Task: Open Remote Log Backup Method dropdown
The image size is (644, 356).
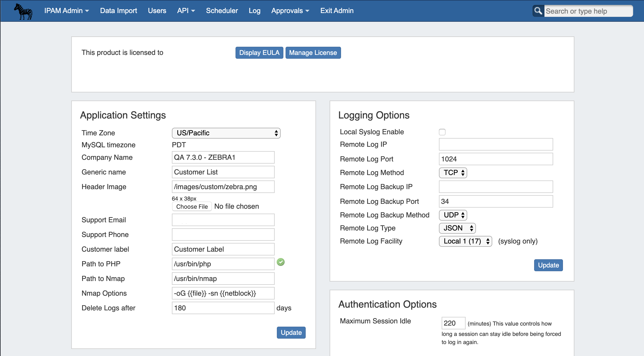Action: 453,215
